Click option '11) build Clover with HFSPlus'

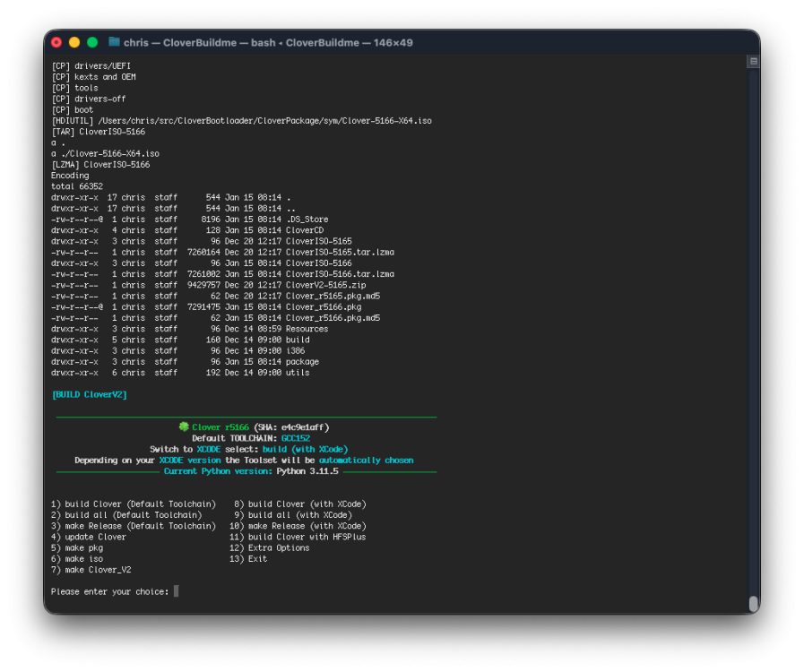[x=298, y=537]
